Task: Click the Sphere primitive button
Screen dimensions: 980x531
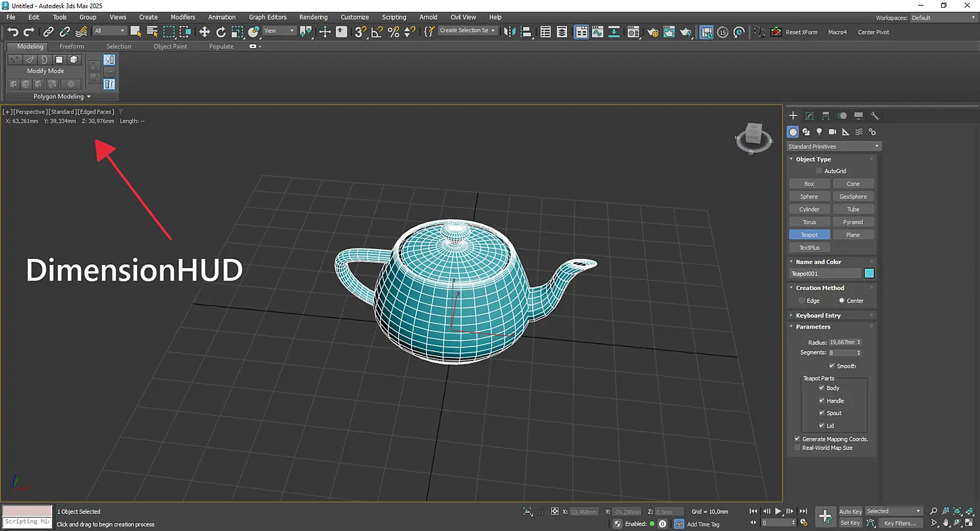Action: pos(809,196)
